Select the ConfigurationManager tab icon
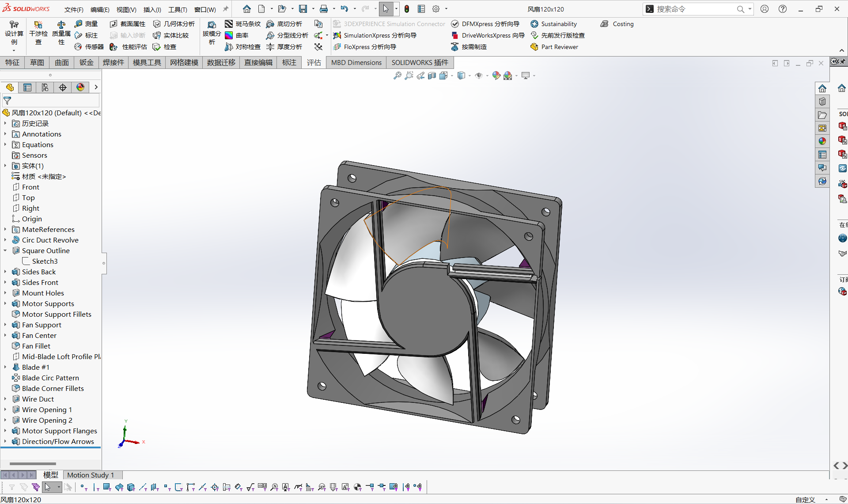This screenshot has width=848, height=504. (45, 87)
